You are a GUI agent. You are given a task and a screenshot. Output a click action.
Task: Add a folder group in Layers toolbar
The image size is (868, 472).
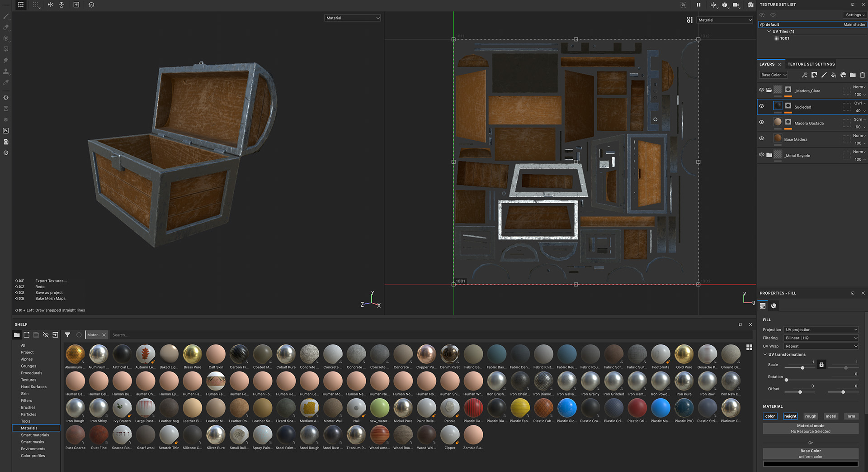853,75
